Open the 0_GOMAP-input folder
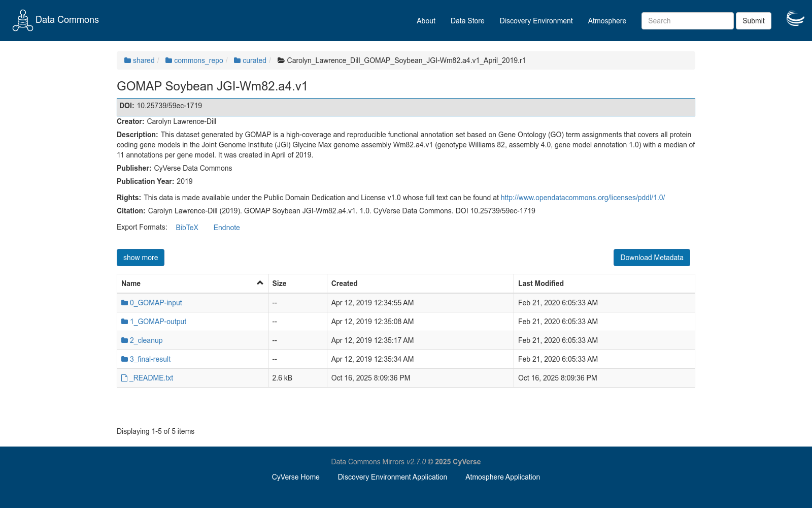Screen dimensions: 812x508 coord(156,303)
